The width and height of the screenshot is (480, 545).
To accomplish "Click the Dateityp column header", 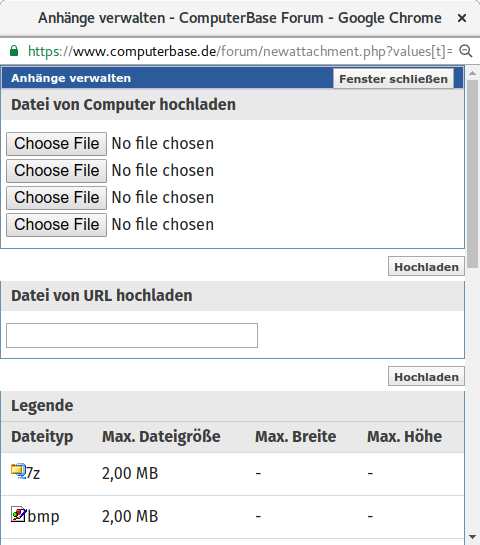I will (x=42, y=437).
